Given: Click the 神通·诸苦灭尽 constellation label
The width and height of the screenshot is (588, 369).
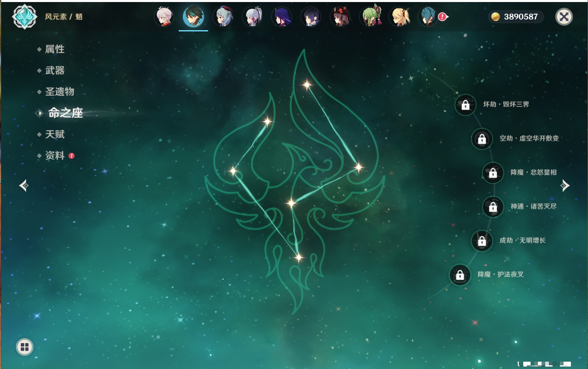Looking at the screenshot, I should click(x=534, y=206).
